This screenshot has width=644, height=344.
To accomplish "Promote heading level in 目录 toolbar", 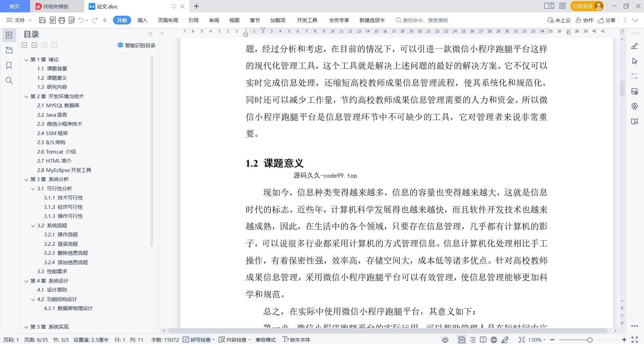I will (x=34, y=45).
